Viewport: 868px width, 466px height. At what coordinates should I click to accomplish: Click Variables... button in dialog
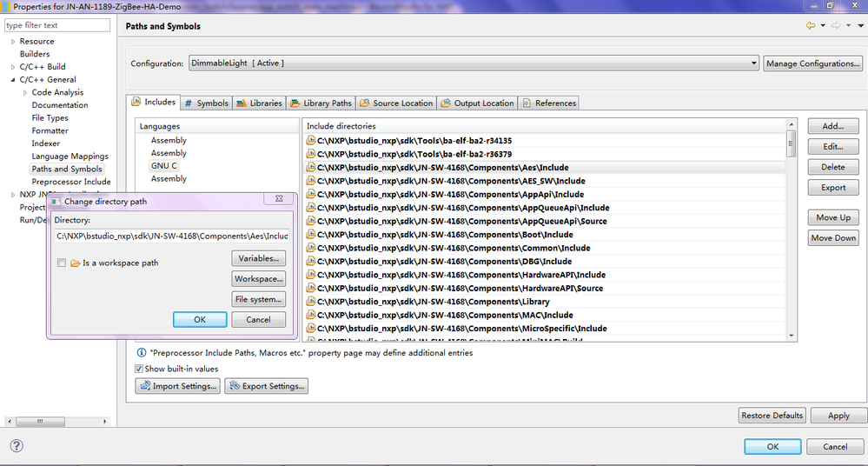(259, 258)
